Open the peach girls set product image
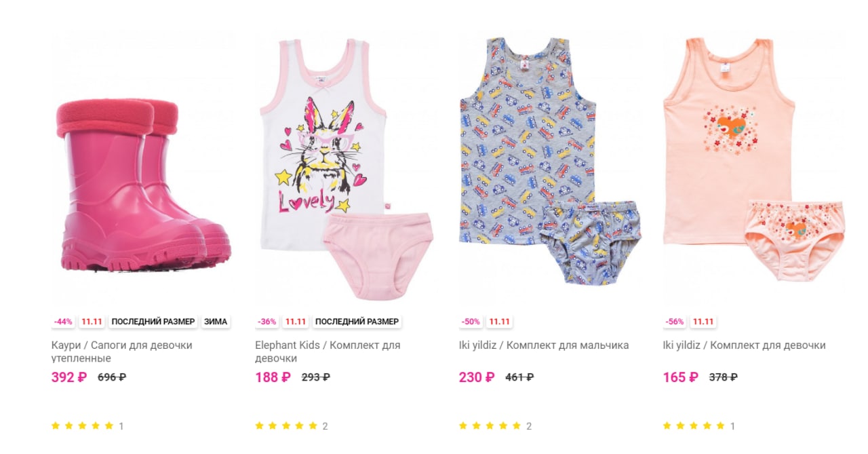 click(x=754, y=170)
